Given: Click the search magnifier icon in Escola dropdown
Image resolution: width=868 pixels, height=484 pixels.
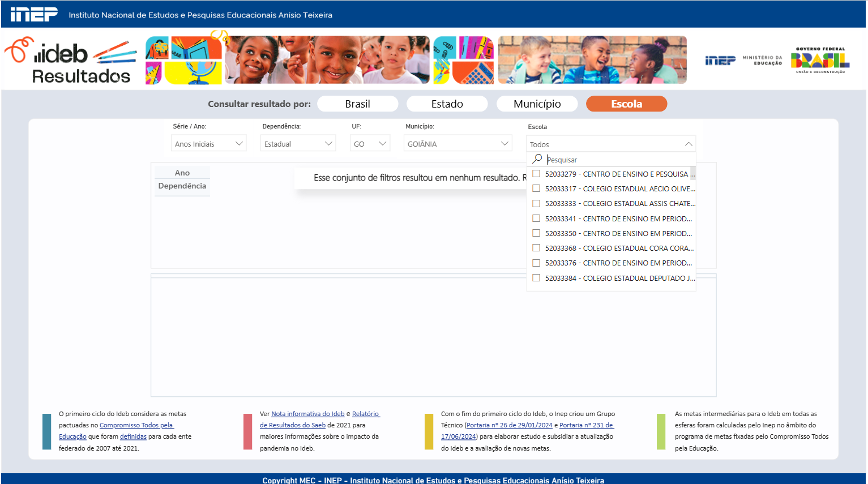Looking at the screenshot, I should (x=537, y=159).
